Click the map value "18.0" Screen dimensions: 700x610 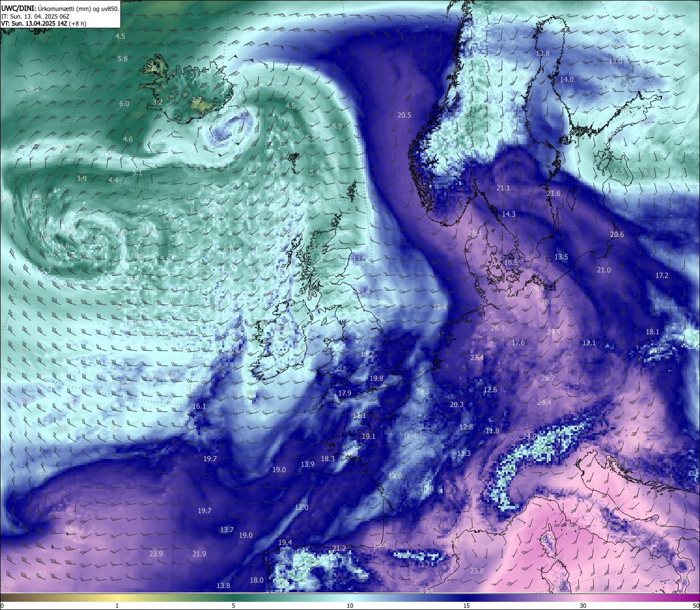(256, 580)
